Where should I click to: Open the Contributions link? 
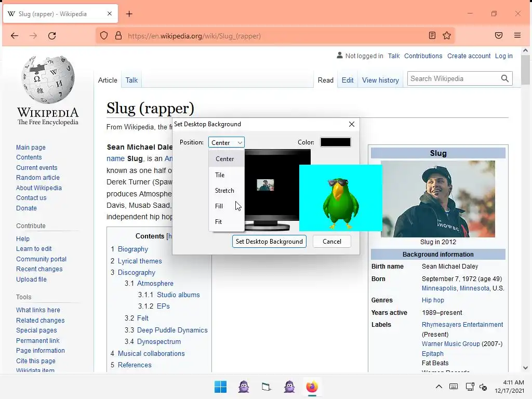click(423, 56)
